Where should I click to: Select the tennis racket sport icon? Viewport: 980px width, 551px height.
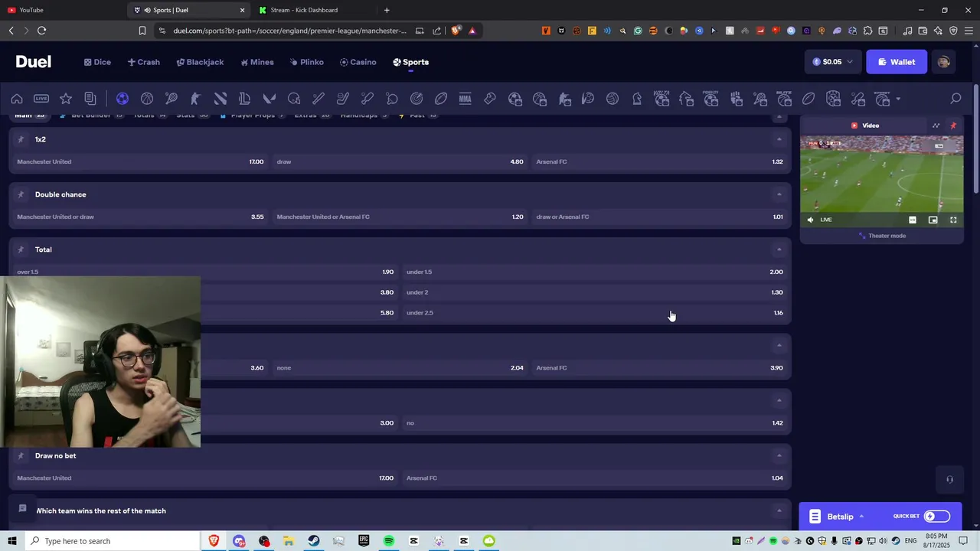pyautogui.click(x=171, y=99)
